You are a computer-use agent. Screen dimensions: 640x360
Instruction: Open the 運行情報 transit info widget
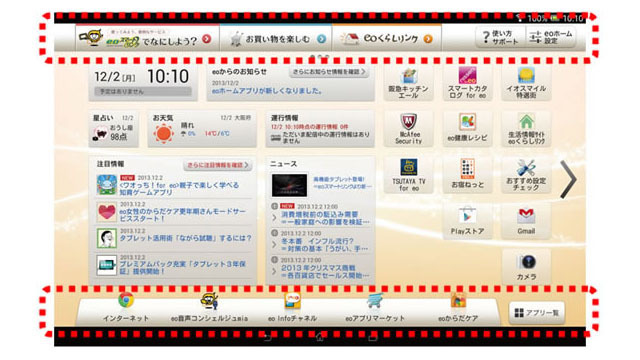click(x=320, y=129)
